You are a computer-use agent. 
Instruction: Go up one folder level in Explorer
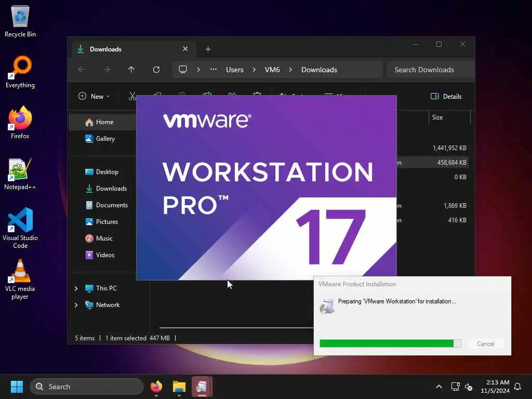131,70
